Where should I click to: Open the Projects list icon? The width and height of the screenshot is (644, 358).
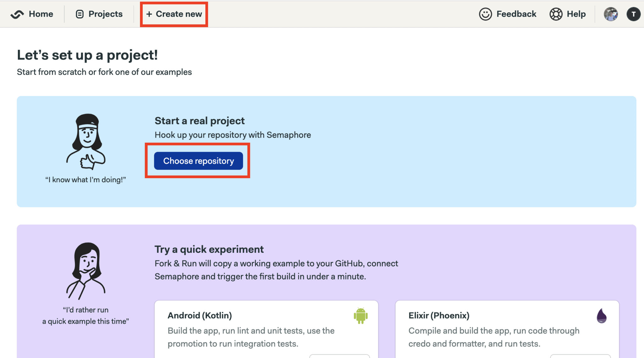coord(80,14)
